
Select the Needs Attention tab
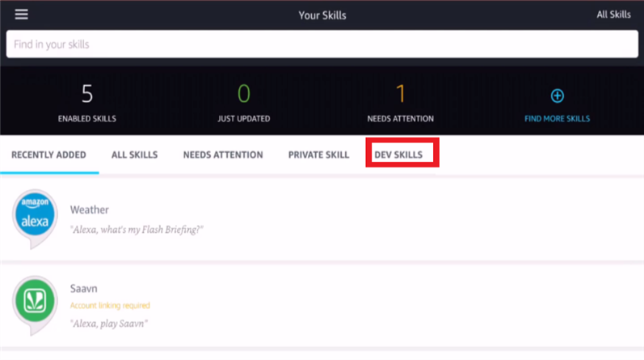click(223, 155)
